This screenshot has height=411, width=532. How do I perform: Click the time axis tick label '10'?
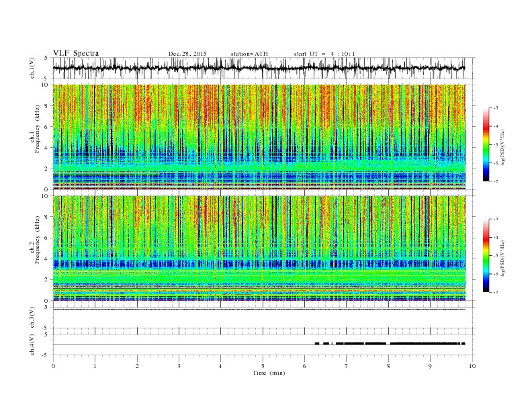[x=472, y=366]
